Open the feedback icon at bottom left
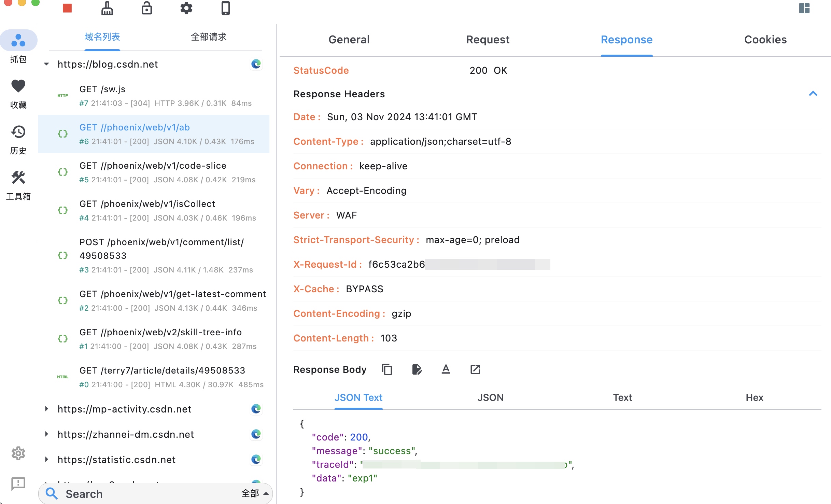The width and height of the screenshot is (831, 504). click(18, 484)
